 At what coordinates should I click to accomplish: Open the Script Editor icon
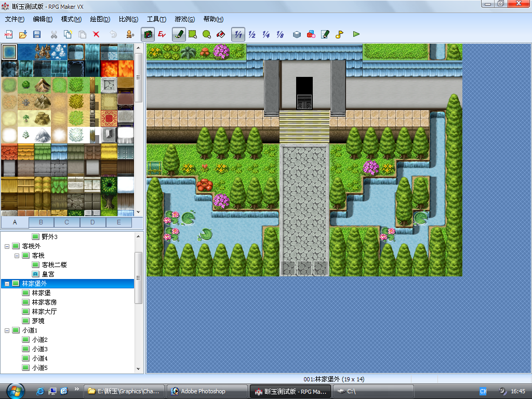[x=325, y=34]
